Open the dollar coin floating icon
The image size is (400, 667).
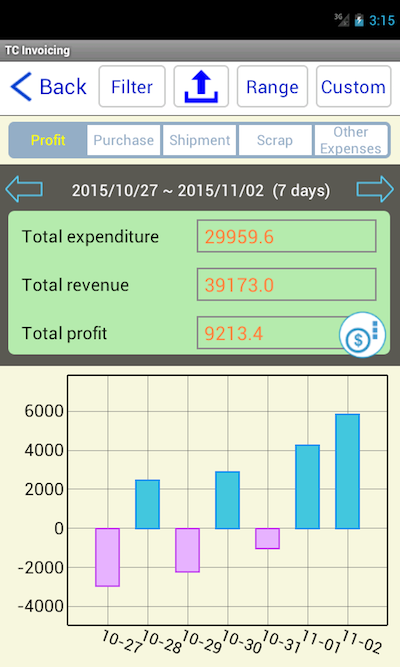[362, 335]
